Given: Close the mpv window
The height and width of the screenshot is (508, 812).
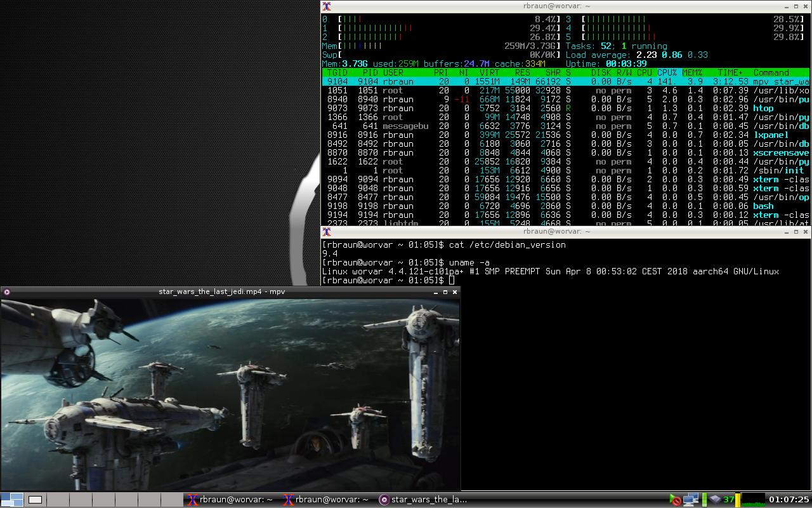Looking at the screenshot, I should click(x=454, y=292).
